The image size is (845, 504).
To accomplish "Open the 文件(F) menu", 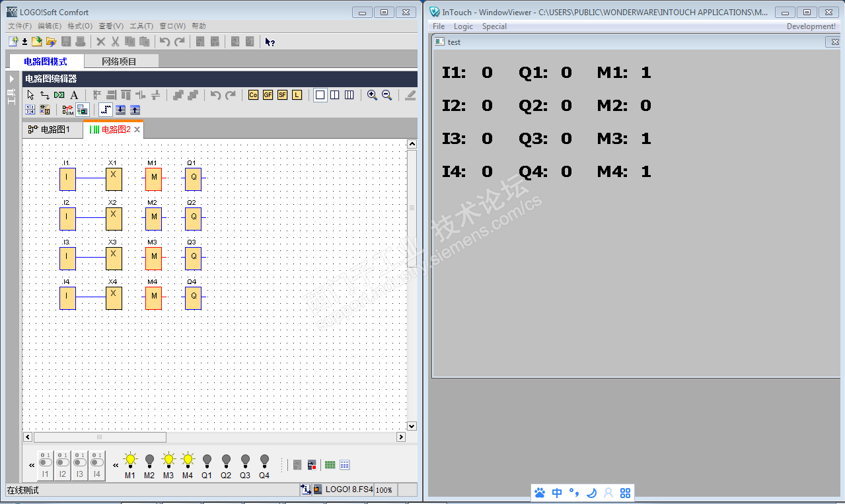I will click(20, 26).
